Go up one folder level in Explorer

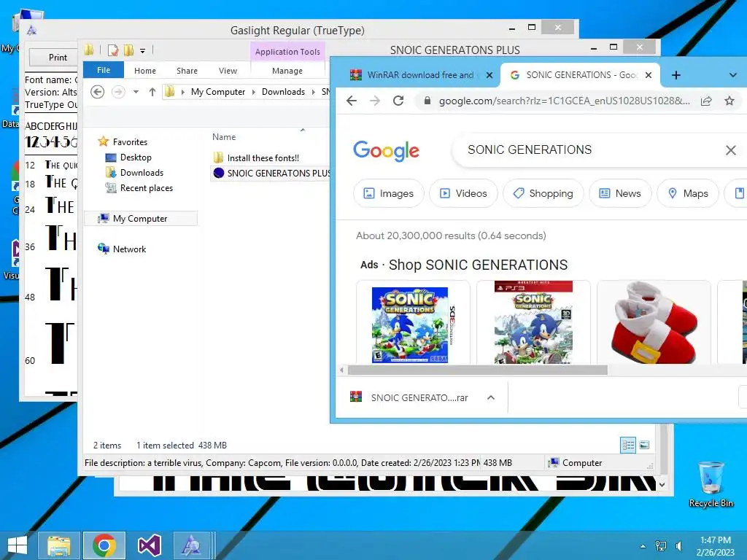point(152,91)
